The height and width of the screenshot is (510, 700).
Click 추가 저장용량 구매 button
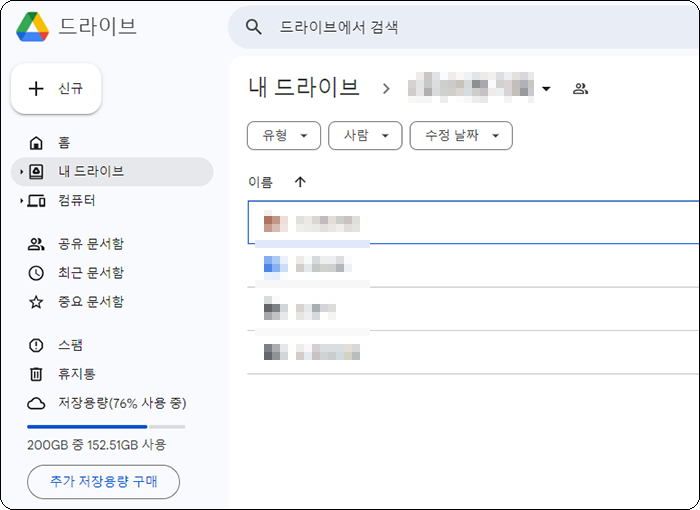(104, 481)
